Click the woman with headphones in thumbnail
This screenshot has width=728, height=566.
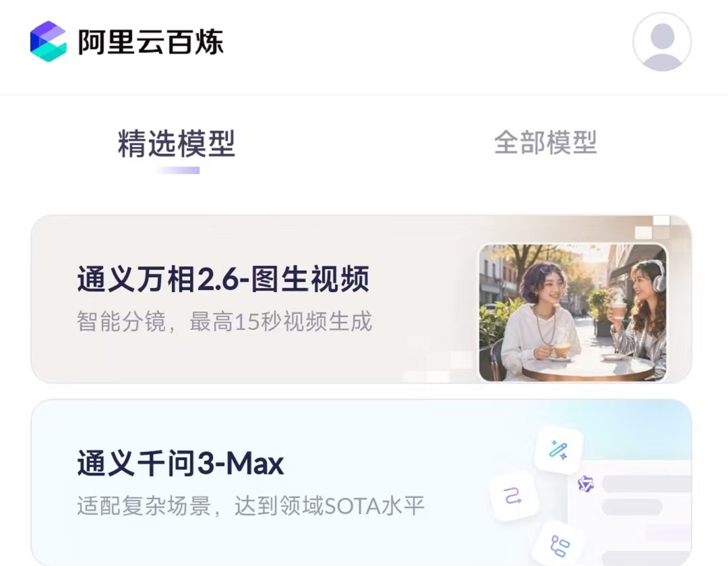(x=641, y=312)
